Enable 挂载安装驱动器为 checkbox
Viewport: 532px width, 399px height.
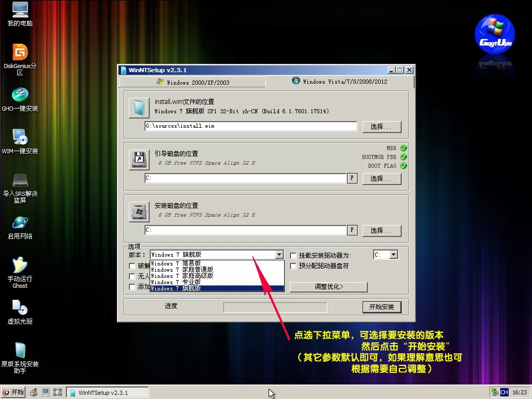coord(294,256)
